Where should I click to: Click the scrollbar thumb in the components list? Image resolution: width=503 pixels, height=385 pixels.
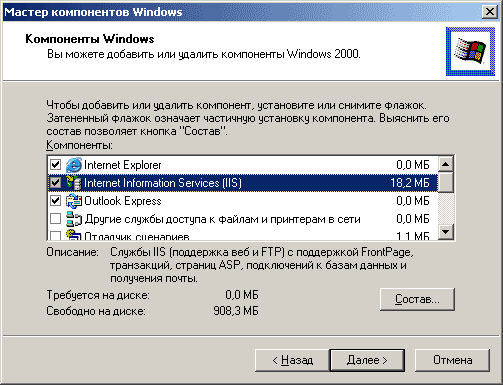446,182
